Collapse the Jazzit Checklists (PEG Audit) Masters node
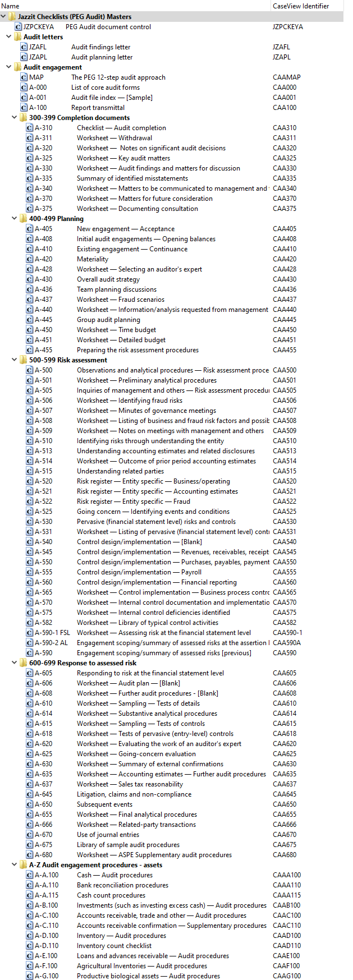This screenshot has height=980, width=353. (x=3, y=17)
